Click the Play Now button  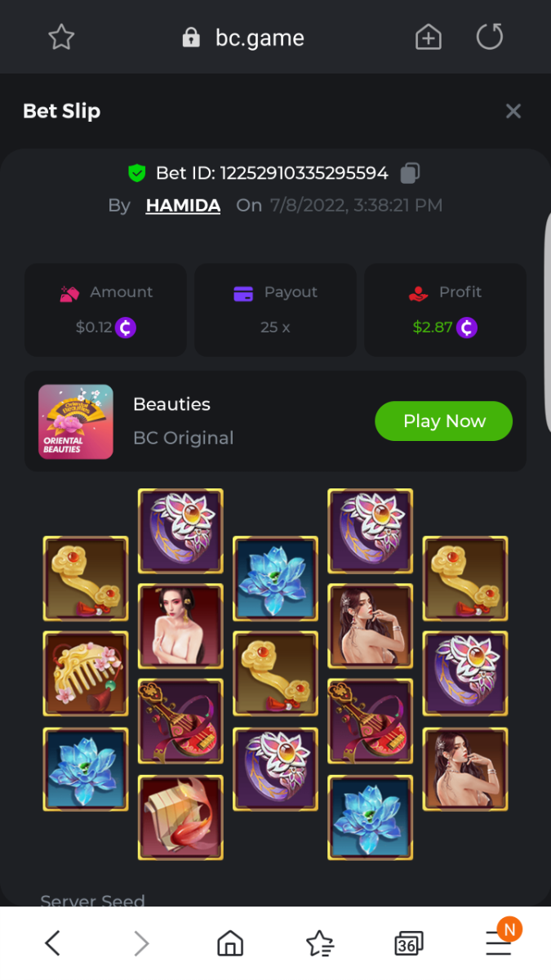click(x=443, y=421)
